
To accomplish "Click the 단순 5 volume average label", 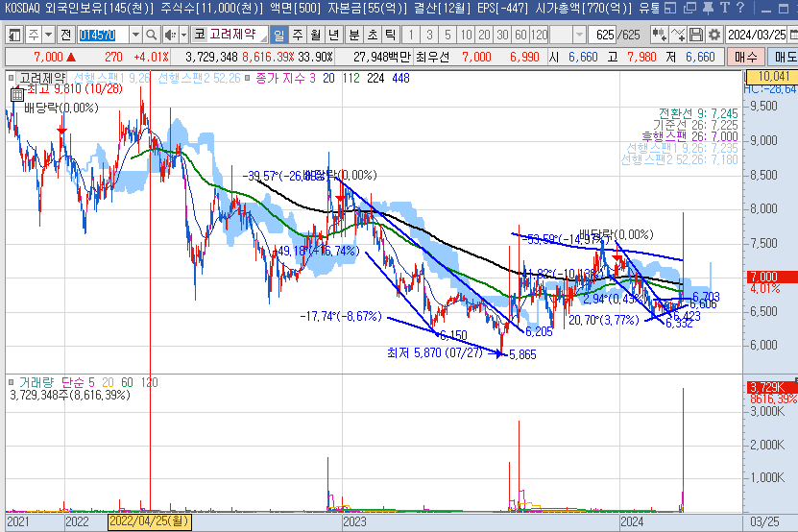I will (x=78, y=382).
